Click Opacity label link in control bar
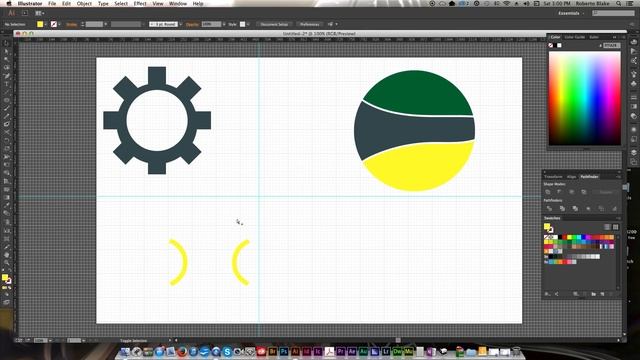 point(192,24)
